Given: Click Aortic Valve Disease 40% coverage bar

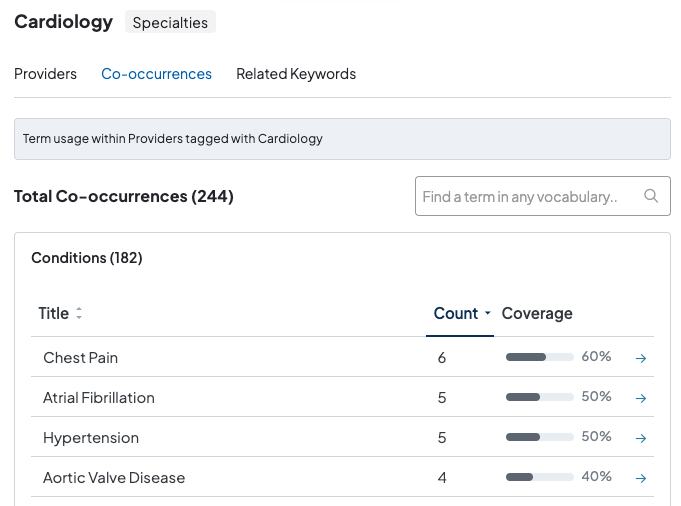Looking at the screenshot, I should (540, 477).
